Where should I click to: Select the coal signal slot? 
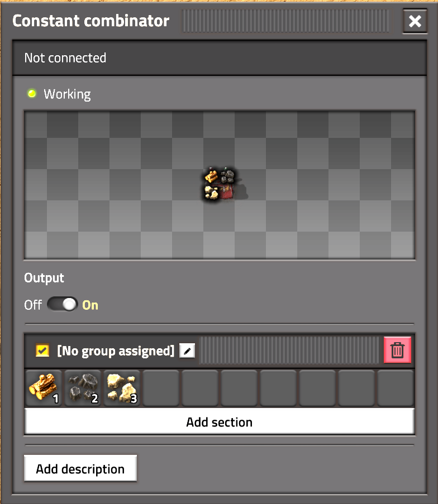[83, 388]
